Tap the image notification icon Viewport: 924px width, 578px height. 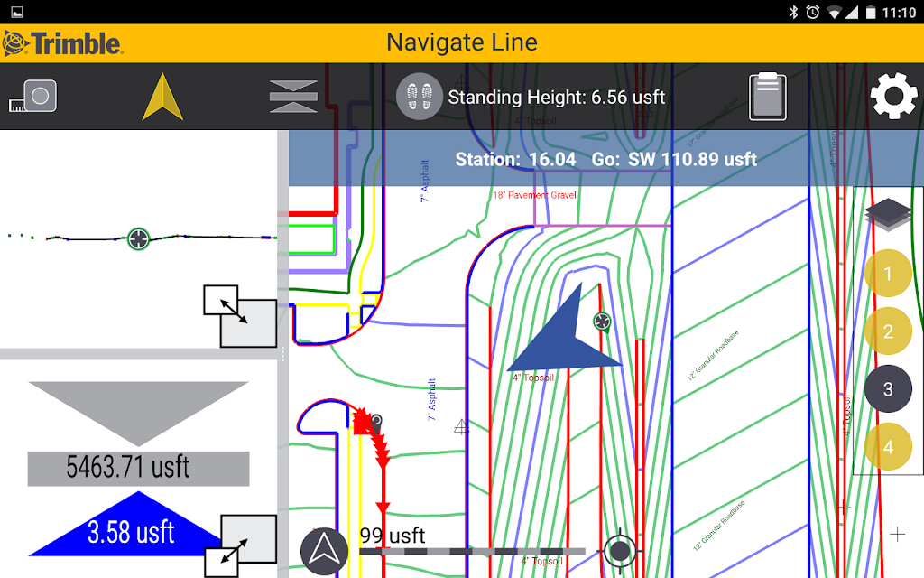click(x=17, y=12)
